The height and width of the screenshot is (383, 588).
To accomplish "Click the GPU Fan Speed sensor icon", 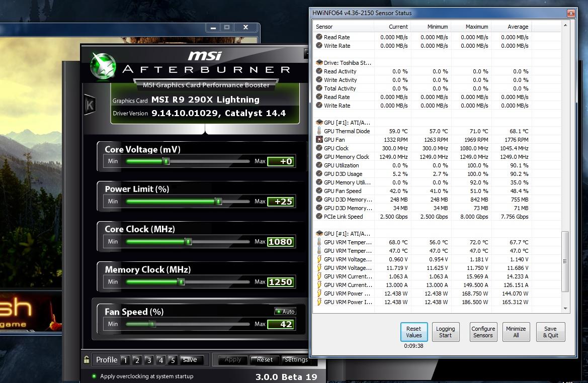I will click(319, 191).
